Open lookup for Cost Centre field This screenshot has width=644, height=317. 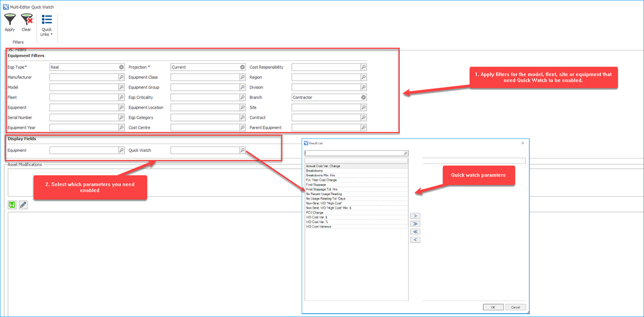click(242, 128)
